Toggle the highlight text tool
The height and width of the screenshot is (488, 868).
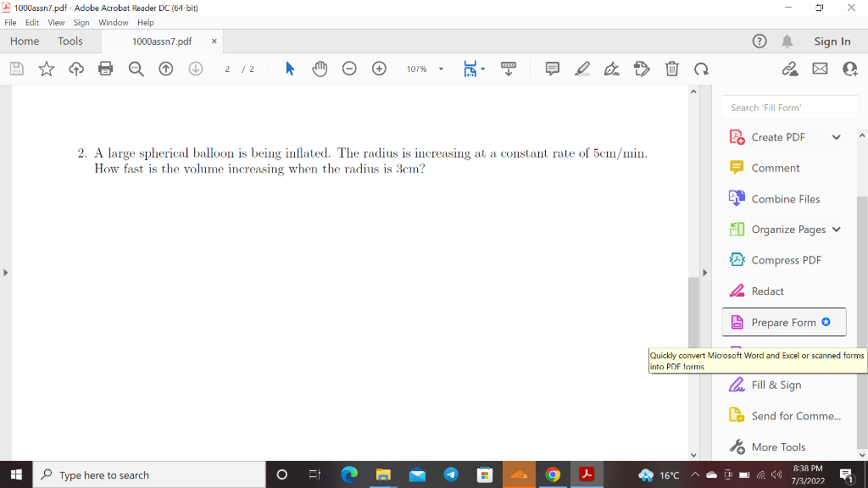581,69
